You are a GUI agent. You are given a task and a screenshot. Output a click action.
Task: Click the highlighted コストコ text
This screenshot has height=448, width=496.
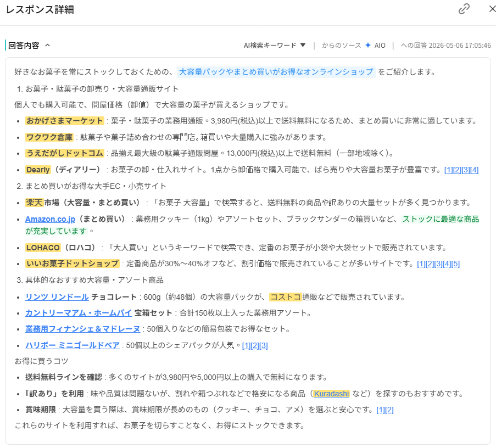coord(286,297)
